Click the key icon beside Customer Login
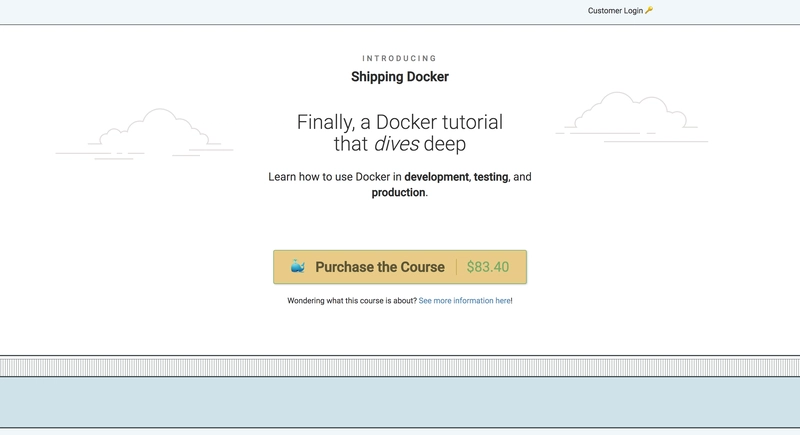Viewport: 800px width, 435px height. coord(649,11)
